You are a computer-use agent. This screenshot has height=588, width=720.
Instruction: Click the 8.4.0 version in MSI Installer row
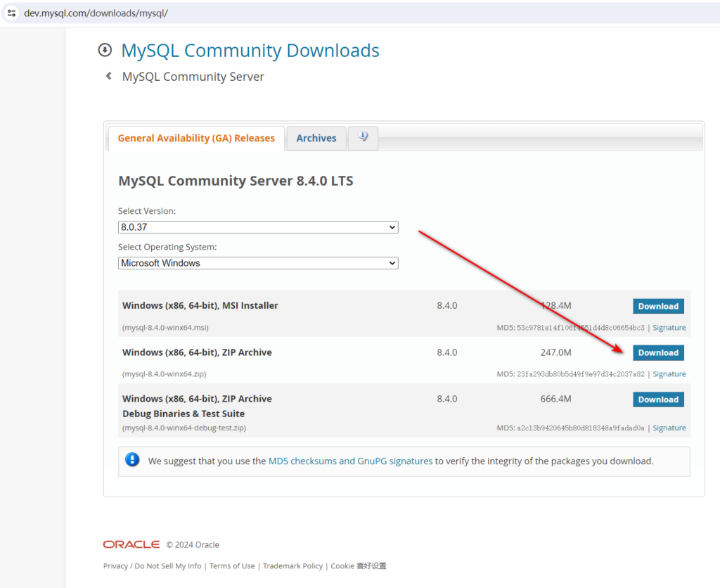pos(446,305)
